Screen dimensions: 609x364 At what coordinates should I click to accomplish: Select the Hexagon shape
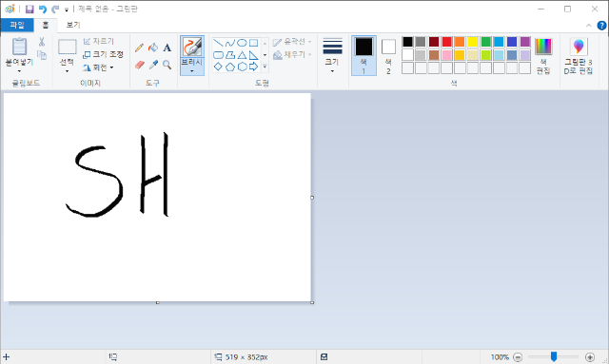pyautogui.click(x=242, y=67)
